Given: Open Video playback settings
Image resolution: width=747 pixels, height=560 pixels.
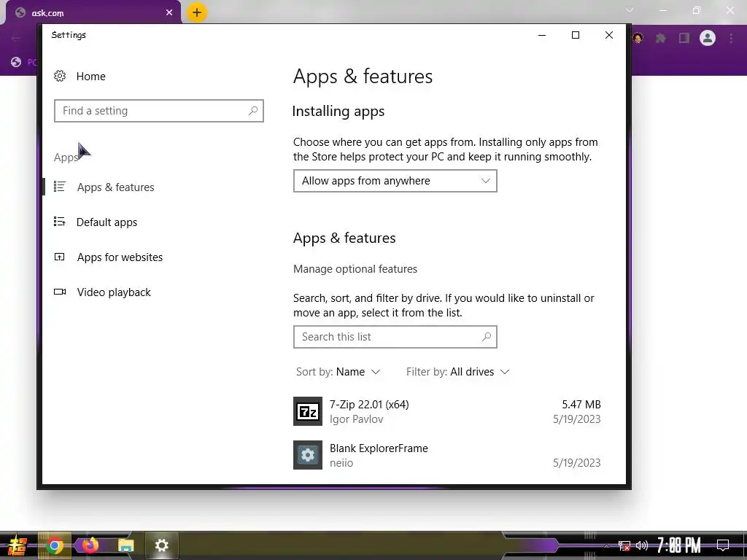Looking at the screenshot, I should click(x=113, y=292).
